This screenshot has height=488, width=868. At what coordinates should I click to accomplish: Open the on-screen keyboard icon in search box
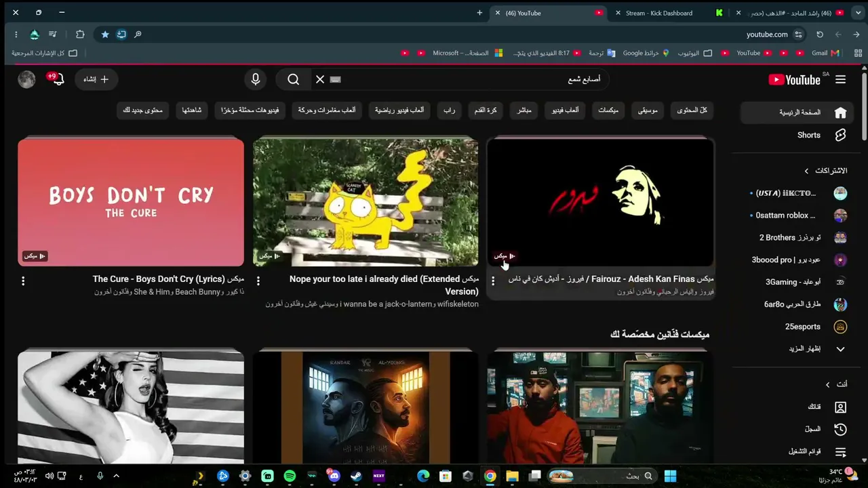pyautogui.click(x=335, y=79)
